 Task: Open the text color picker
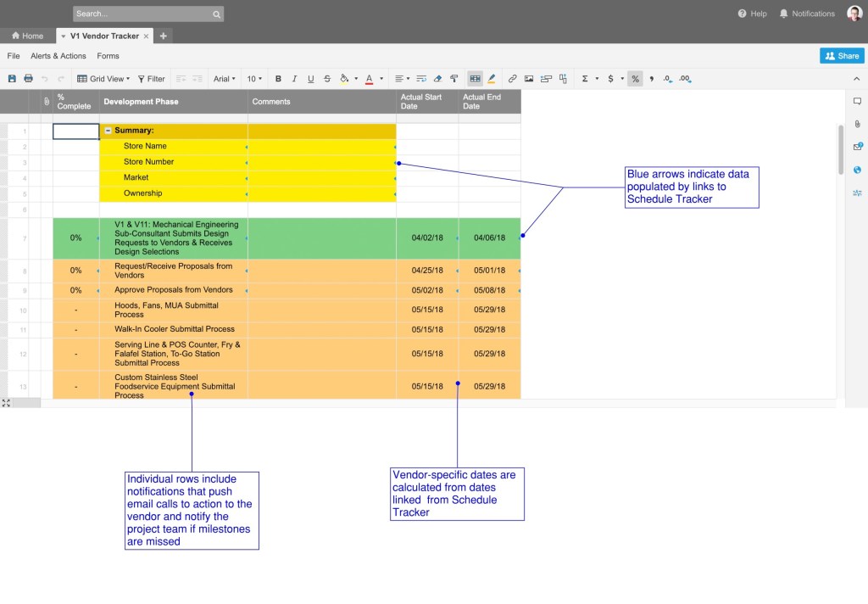(370, 79)
